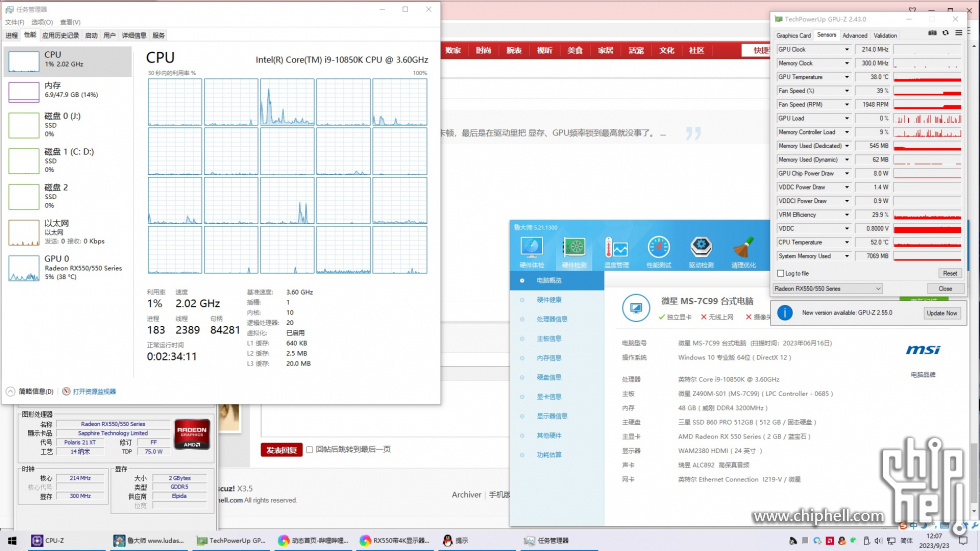
Task: Select CPU thumbnail in Task Manager sidebar
Action: coord(24,61)
